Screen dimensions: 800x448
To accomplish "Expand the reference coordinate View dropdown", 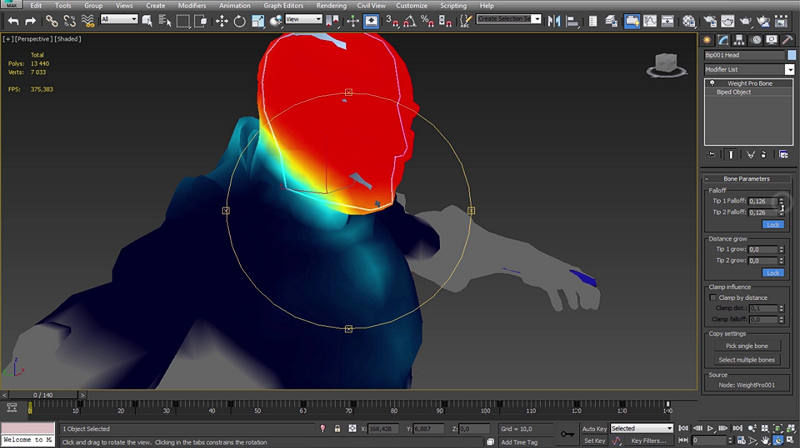I will click(x=301, y=19).
